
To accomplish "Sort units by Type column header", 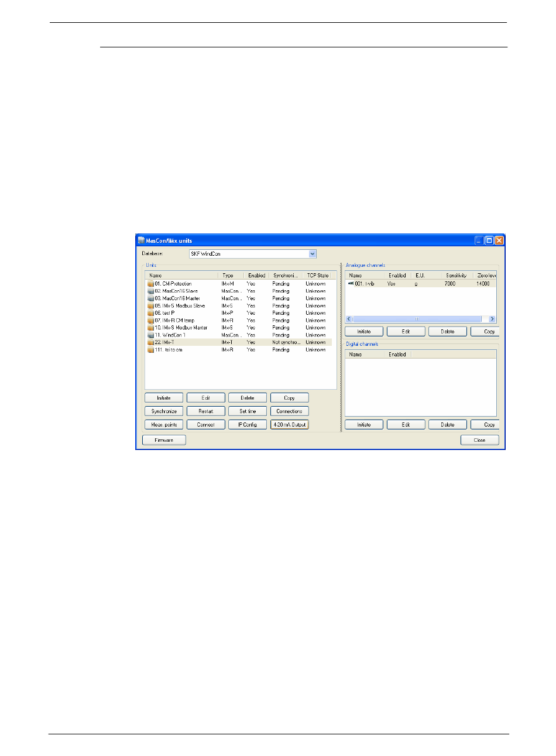I will coord(232,275).
